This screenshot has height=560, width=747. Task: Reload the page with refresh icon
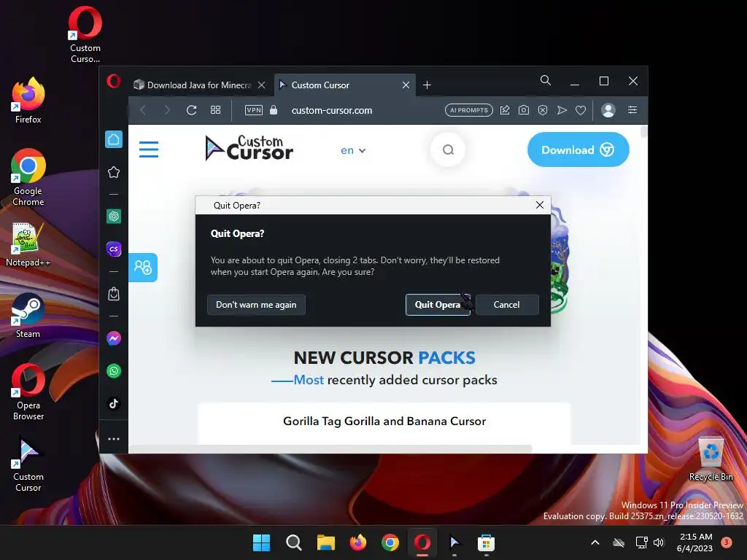tap(192, 111)
